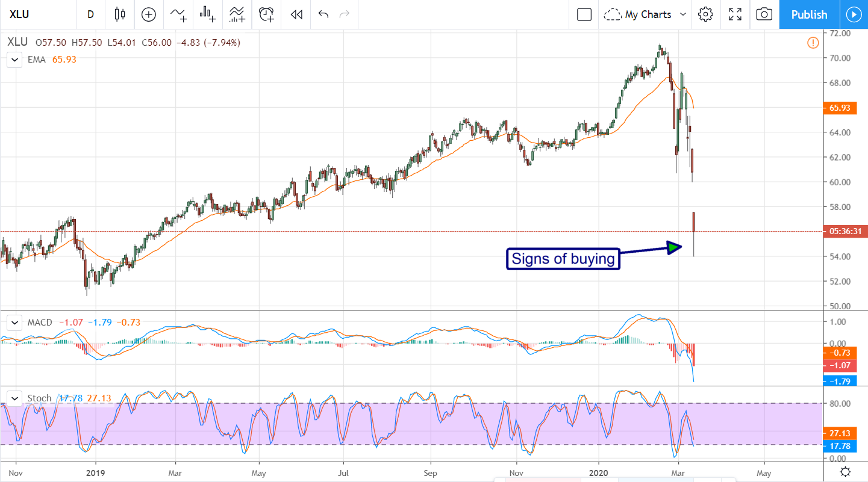Open the Financials bar-chart icon
The height and width of the screenshot is (482, 868).
click(x=208, y=14)
